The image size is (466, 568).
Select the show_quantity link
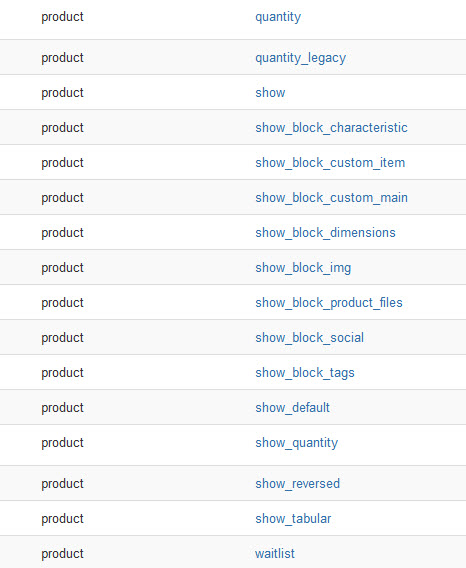[296, 443]
